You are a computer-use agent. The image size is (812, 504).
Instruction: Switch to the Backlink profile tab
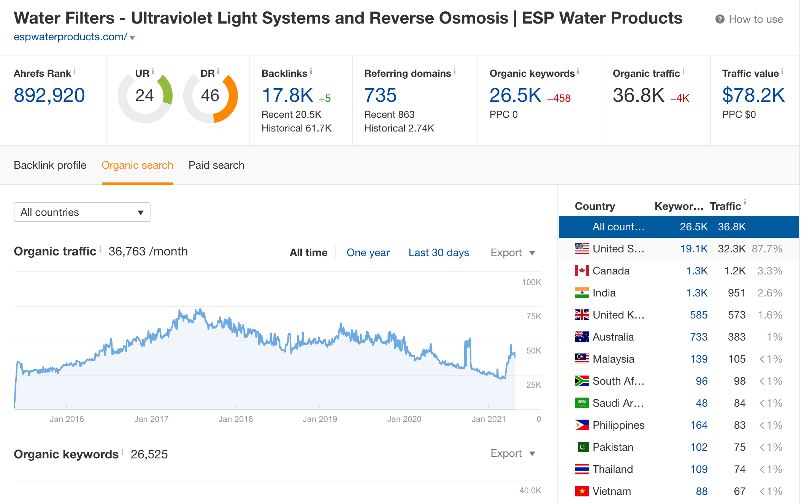coord(50,165)
